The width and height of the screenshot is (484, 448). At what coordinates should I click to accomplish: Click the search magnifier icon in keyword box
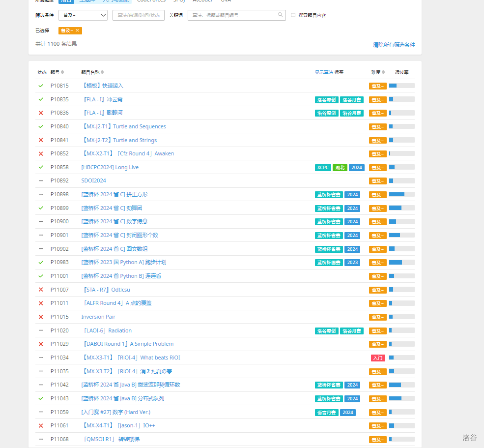tap(280, 15)
